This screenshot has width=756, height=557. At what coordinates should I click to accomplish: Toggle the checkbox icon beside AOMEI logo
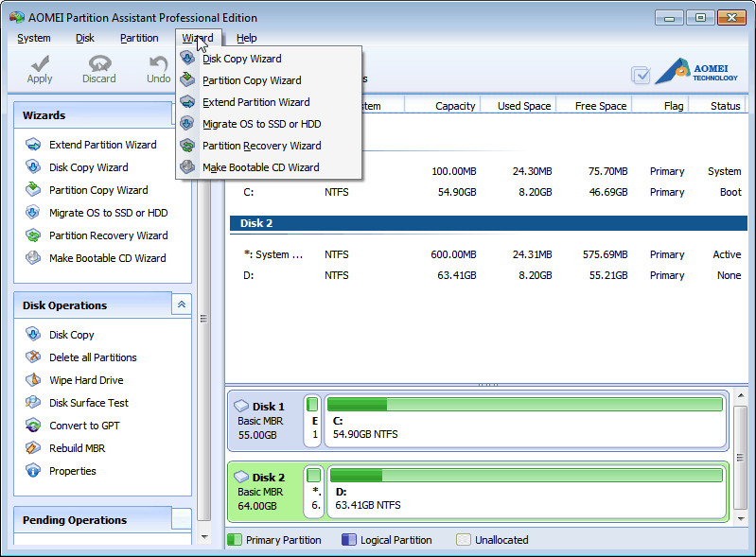tap(641, 75)
